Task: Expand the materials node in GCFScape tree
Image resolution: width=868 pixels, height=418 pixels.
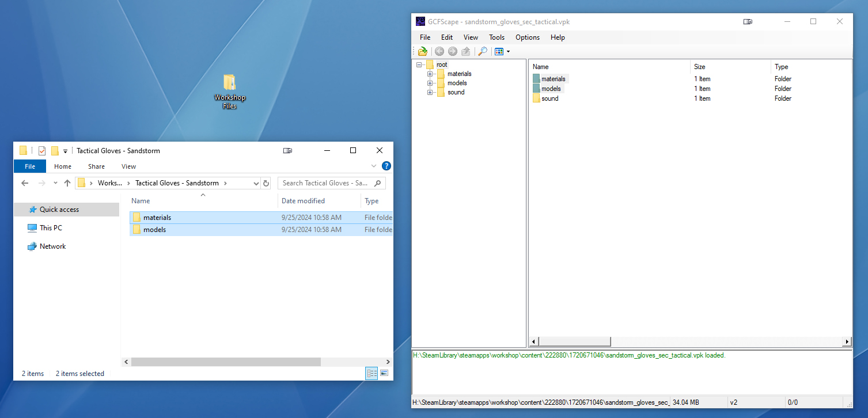Action: click(x=430, y=74)
